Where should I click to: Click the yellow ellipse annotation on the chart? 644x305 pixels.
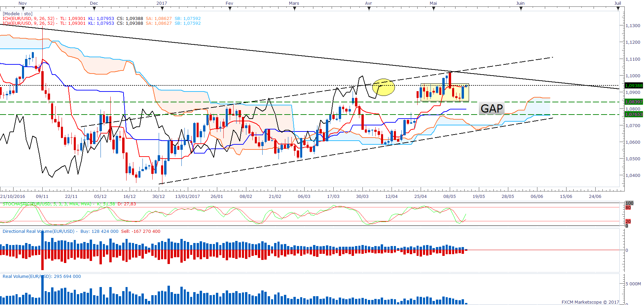pyautogui.click(x=383, y=87)
